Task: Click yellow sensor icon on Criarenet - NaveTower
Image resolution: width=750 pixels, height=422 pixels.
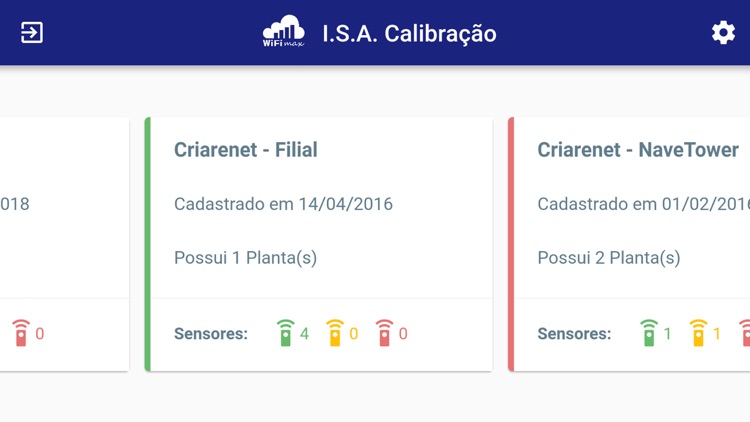Action: (698, 333)
